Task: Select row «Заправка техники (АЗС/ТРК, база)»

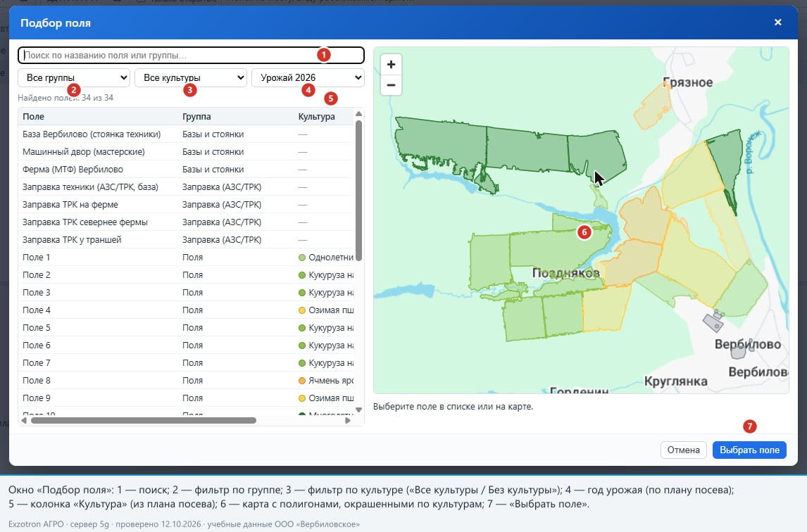Action: click(186, 186)
